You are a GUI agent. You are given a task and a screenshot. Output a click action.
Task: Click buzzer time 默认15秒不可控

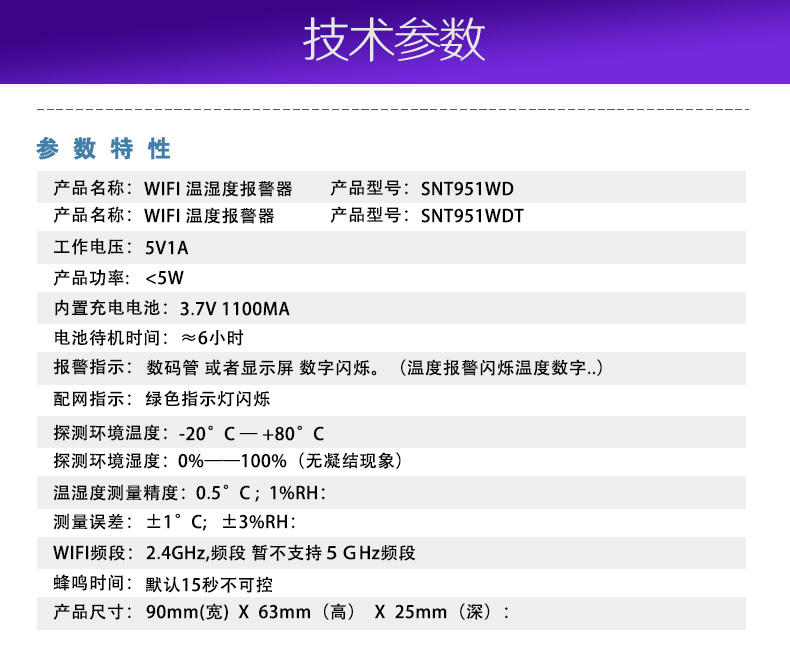pos(209,584)
